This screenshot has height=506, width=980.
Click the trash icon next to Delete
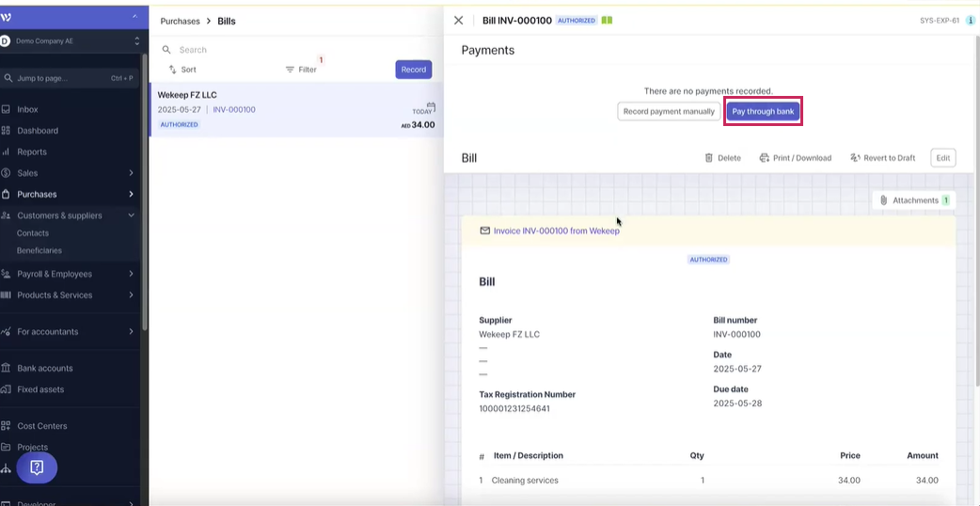pyautogui.click(x=709, y=158)
